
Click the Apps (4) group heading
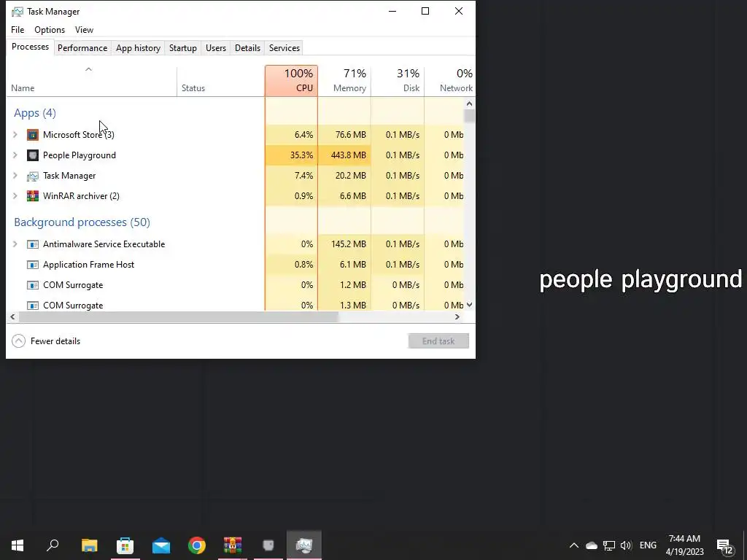coord(35,113)
